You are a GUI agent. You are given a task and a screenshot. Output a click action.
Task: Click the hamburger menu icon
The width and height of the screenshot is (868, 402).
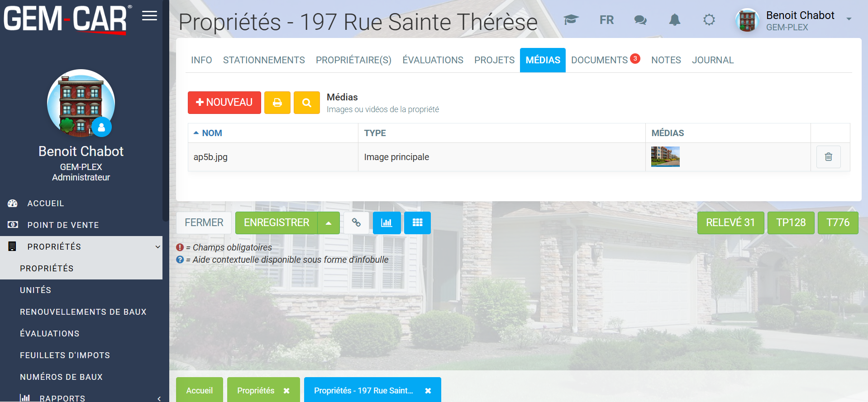click(149, 16)
